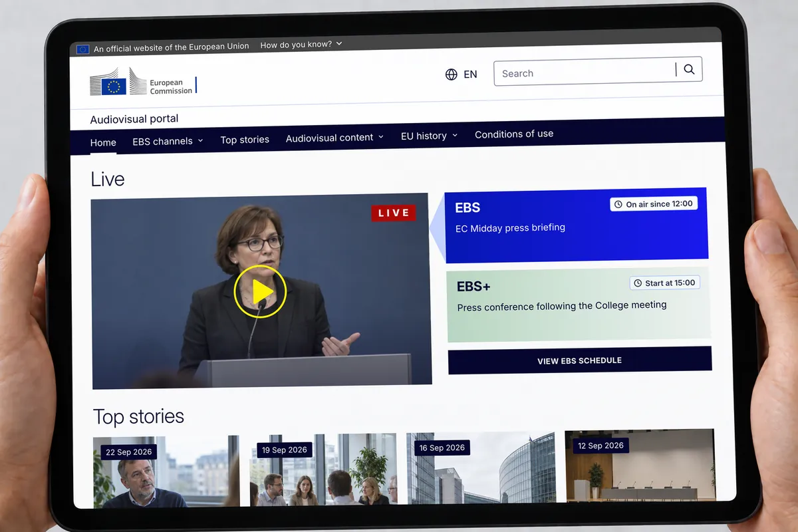Open the 16 Sep 2026 story thumbnail

[481, 467]
